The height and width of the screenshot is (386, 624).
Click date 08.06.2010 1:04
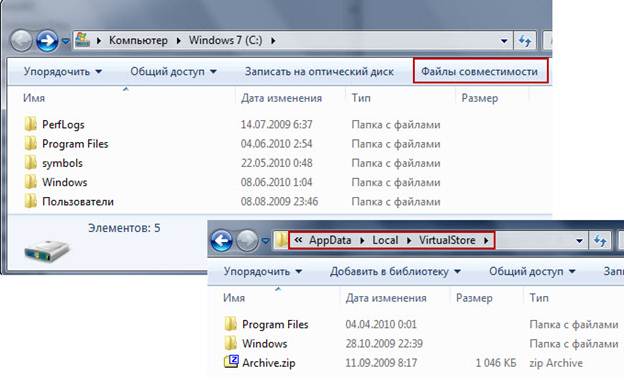click(277, 182)
